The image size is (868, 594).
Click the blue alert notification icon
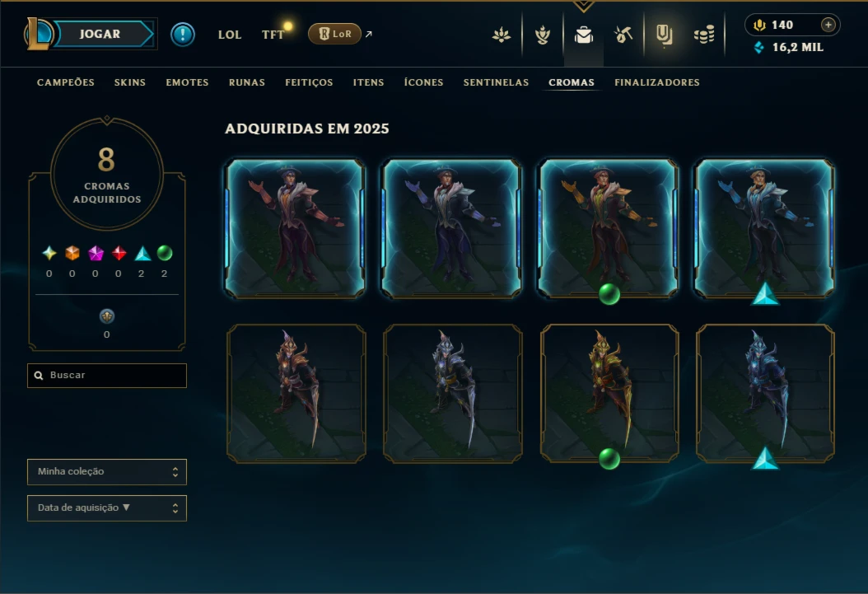(183, 35)
